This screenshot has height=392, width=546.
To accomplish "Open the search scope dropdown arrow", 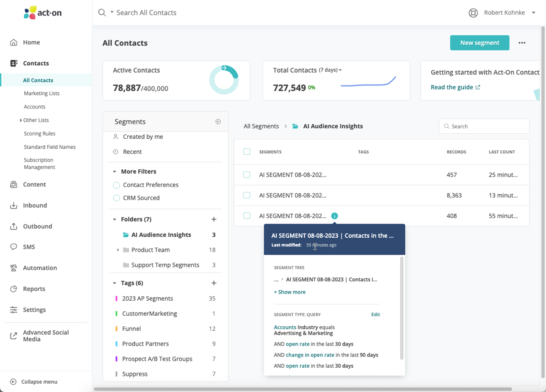I will click(112, 12).
